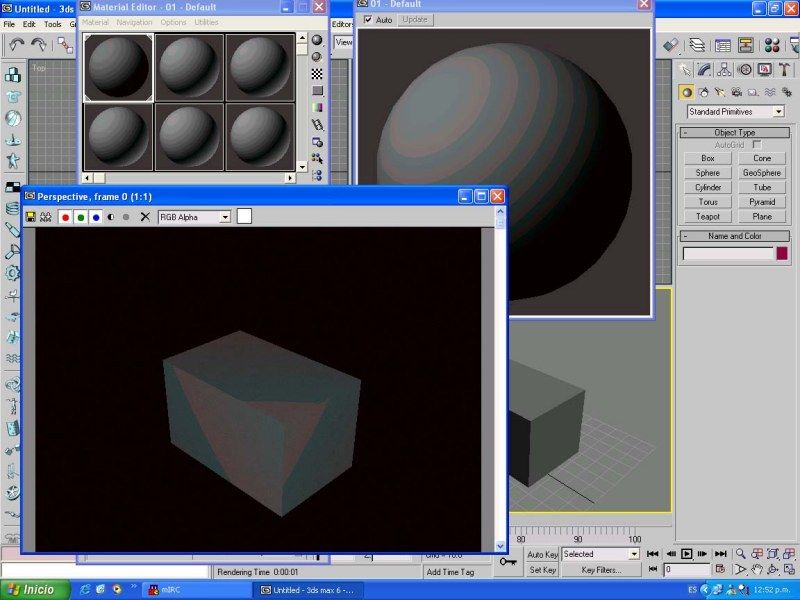Click Select by Material icon

317,159
